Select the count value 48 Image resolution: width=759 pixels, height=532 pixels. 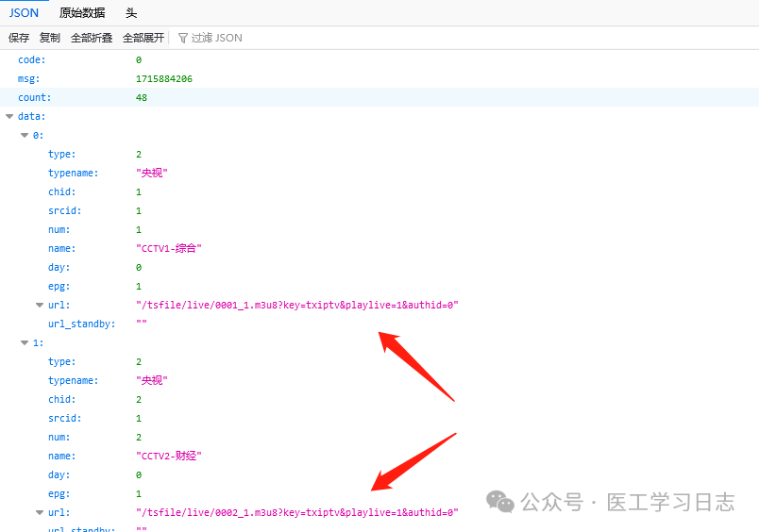click(x=142, y=98)
